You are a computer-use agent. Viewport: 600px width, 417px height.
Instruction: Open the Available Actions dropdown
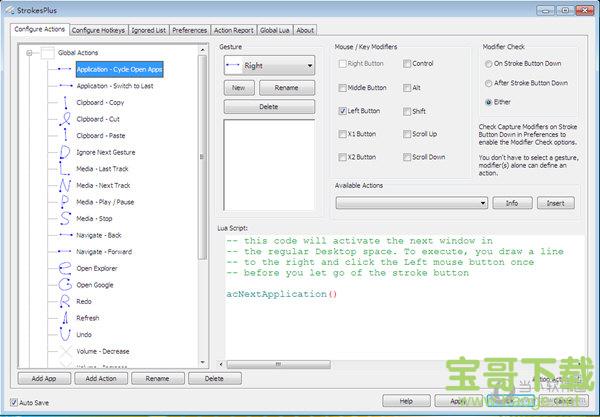[x=412, y=203]
